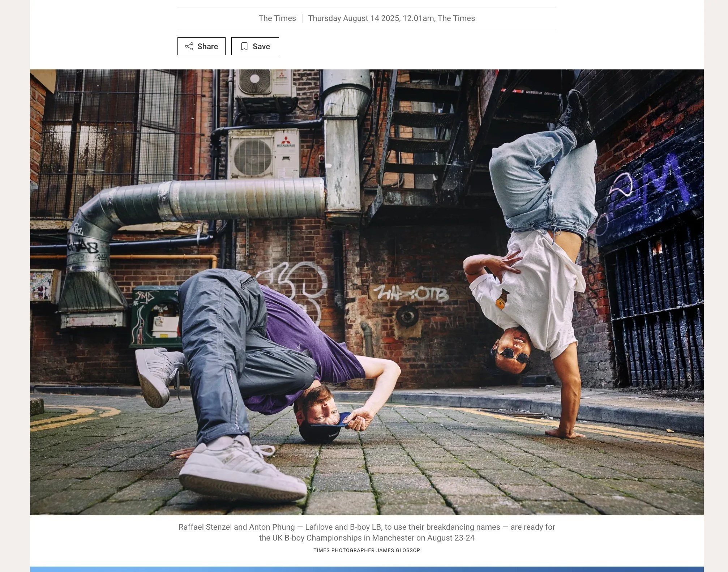
Task: Click the share icon in Share button
Action: coord(189,46)
